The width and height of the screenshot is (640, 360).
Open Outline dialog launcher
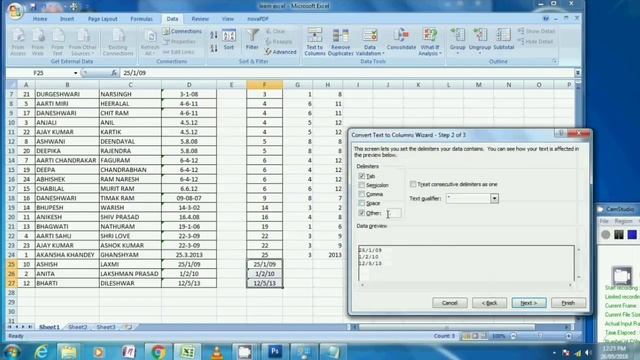pyautogui.click(x=554, y=61)
